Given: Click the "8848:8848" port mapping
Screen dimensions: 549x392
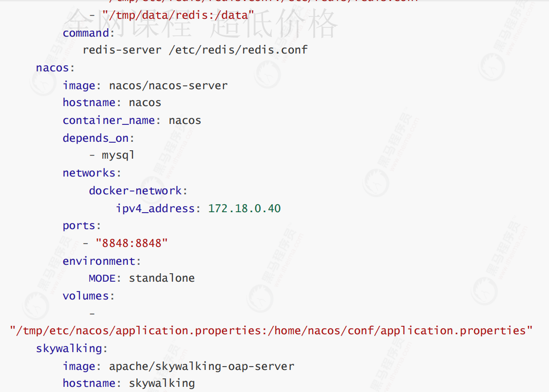Looking at the screenshot, I should coord(131,243).
